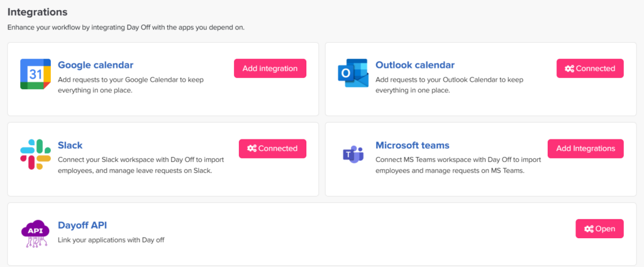The width and height of the screenshot is (644, 267).
Task: Open the Slack title link
Action: point(70,145)
